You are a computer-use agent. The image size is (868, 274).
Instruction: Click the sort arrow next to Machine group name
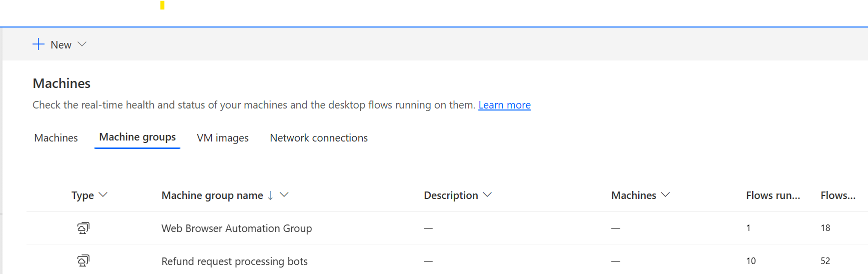(270, 195)
